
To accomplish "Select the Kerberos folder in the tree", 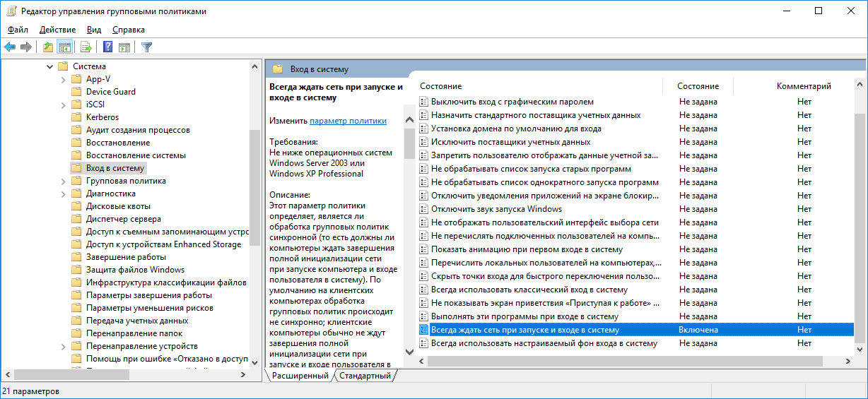I will [x=102, y=117].
